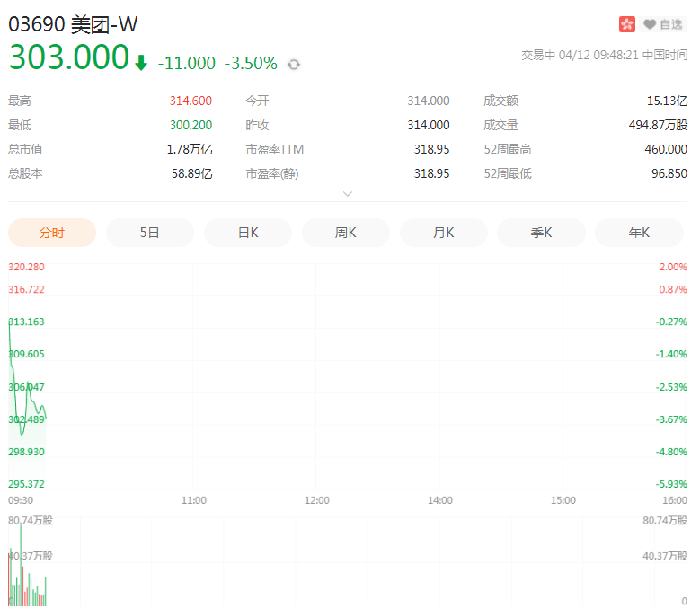Screen dimensions: 700x608
Task: Expand more stock details with the chevron
Action: (348, 193)
